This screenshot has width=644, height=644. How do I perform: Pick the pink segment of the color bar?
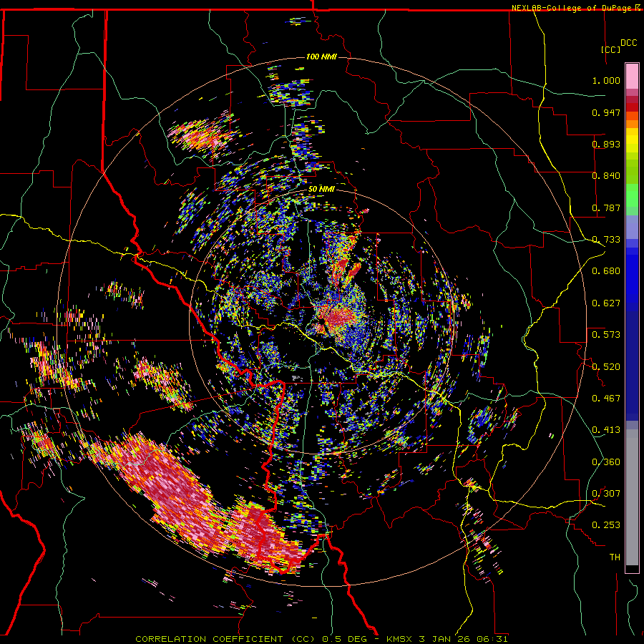click(x=632, y=77)
